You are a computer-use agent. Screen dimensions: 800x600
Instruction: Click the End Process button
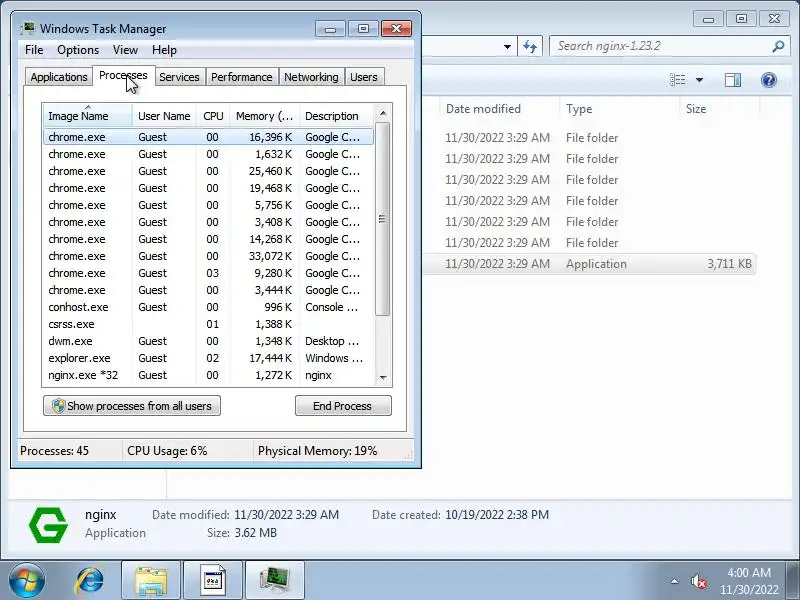[343, 406]
